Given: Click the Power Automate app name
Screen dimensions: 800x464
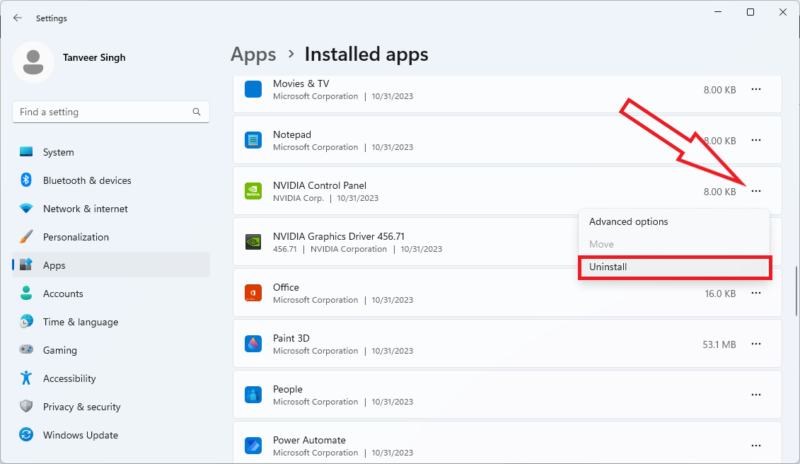Looking at the screenshot, I should [309, 440].
